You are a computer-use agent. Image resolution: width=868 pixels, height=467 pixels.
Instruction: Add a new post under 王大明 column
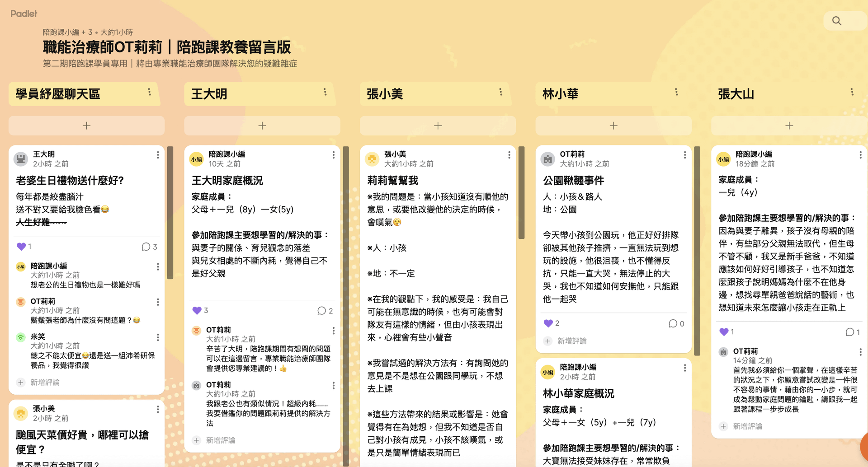point(262,126)
